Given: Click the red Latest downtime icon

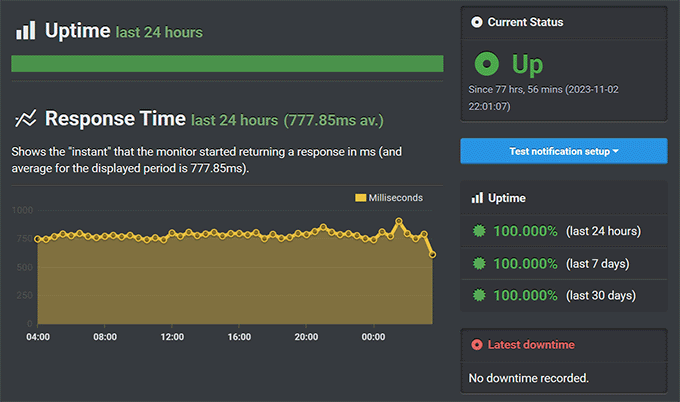Looking at the screenshot, I should [x=477, y=345].
